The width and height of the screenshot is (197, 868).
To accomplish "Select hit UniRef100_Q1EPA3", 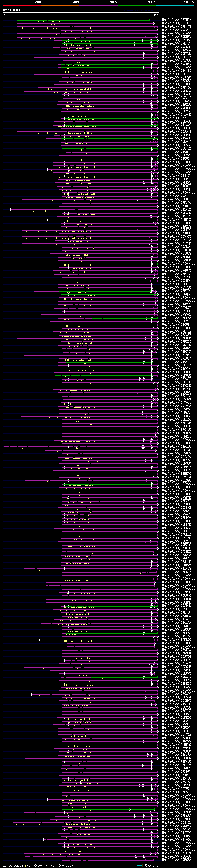I will tap(177, 135).
